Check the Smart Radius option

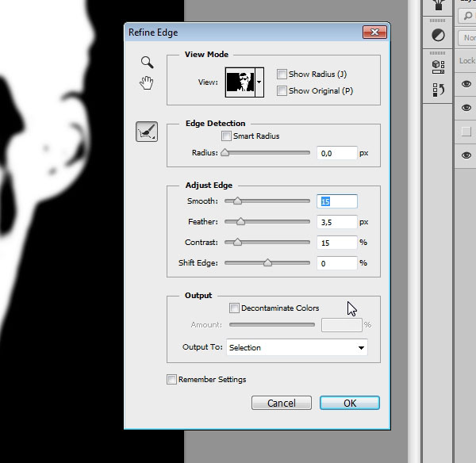226,136
